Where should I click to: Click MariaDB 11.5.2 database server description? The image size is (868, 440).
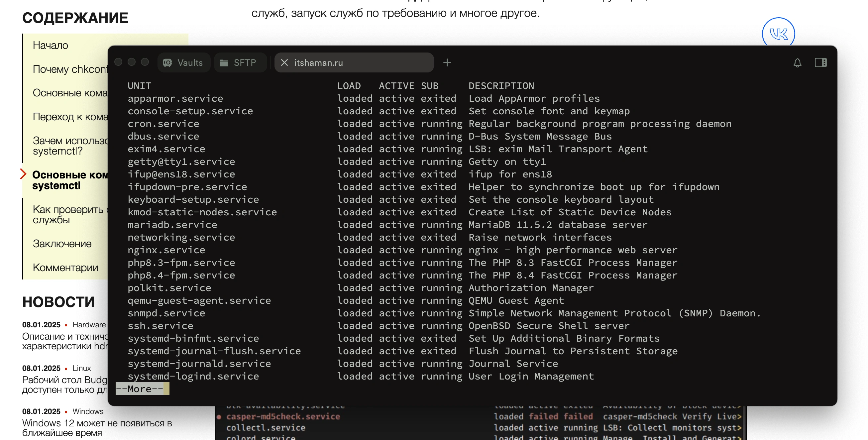558,225
